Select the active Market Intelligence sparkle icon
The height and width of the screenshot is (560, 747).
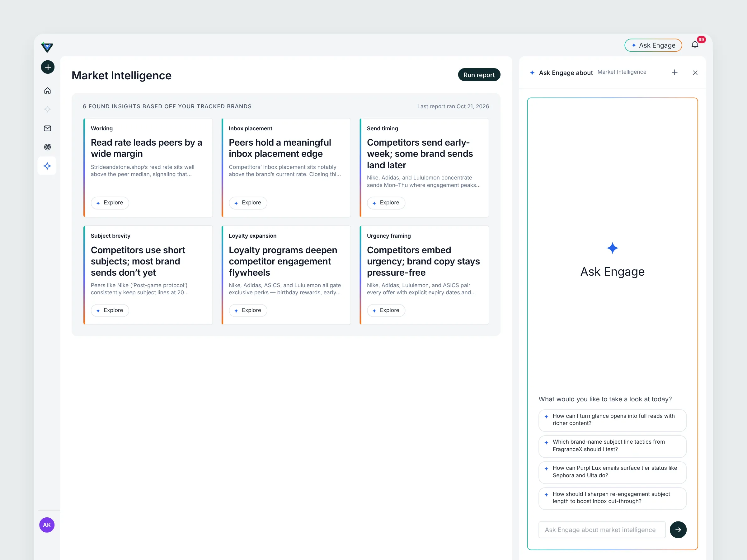[x=47, y=166]
